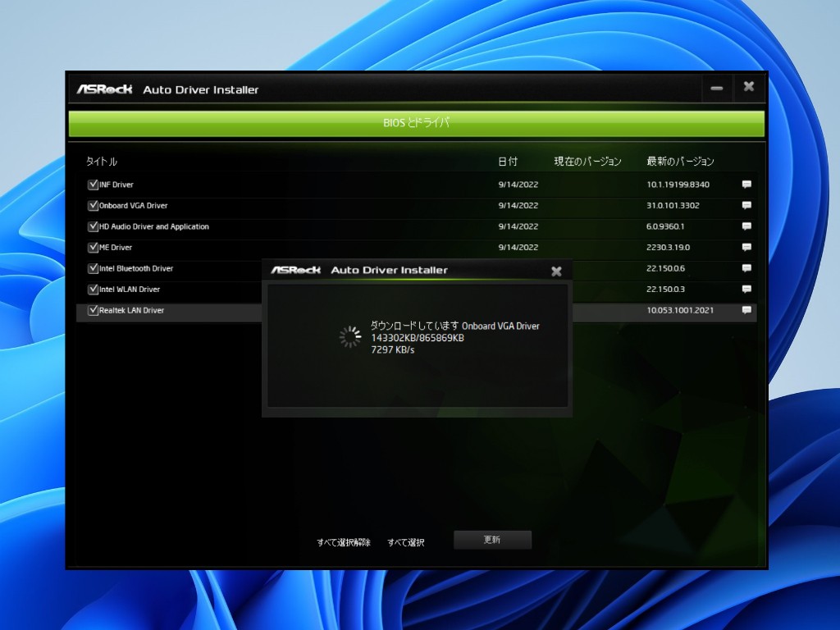The height and width of the screenshot is (630, 840).
Task: Select the Intel WLAN Driver row title
Action: 130,290
